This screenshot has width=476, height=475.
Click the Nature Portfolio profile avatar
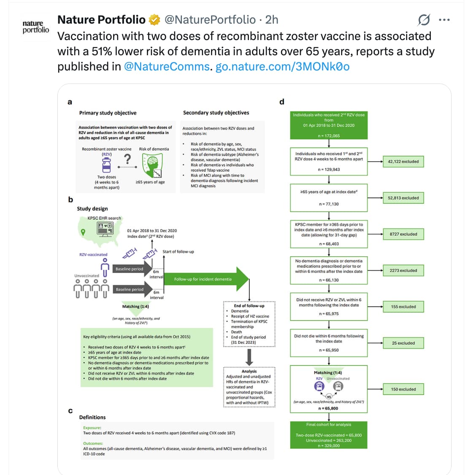coord(35,26)
